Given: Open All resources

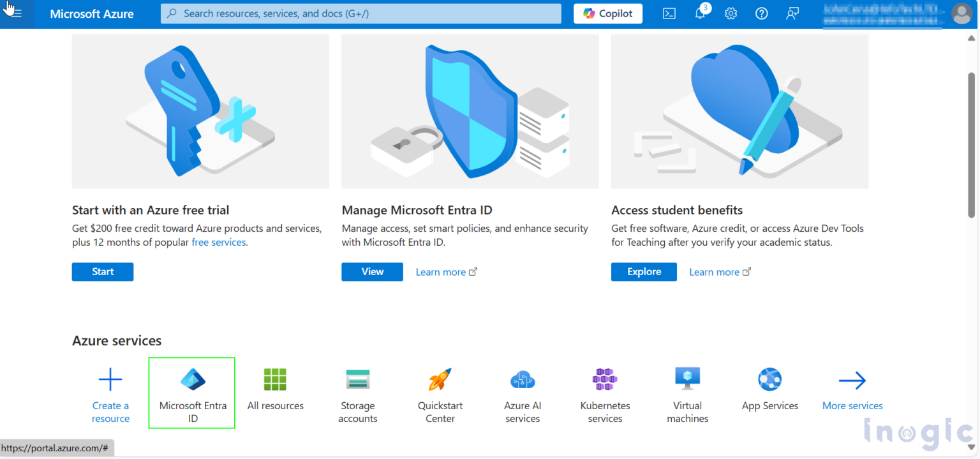Looking at the screenshot, I should pyautogui.click(x=275, y=379).
